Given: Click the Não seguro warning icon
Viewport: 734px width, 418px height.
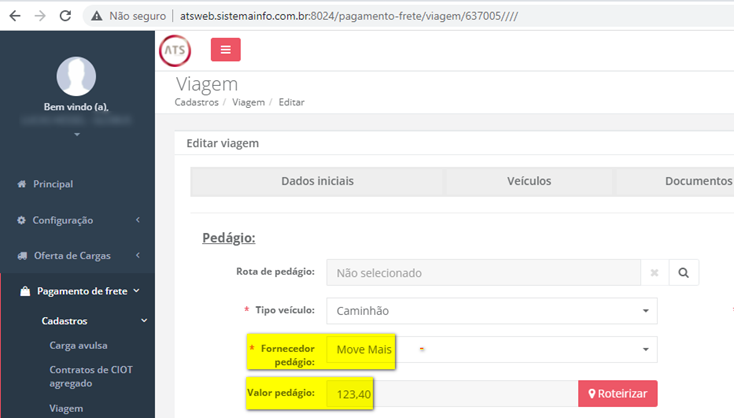Looking at the screenshot, I should tap(96, 16).
